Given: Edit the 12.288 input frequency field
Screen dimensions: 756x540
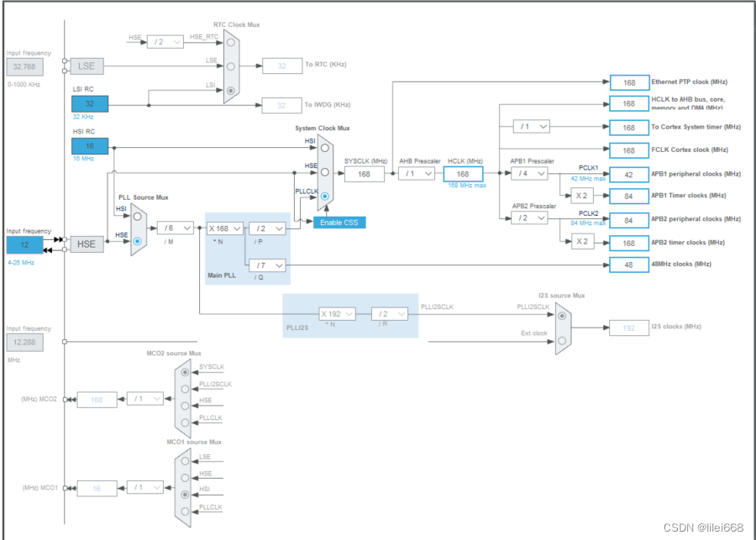Looking at the screenshot, I should [x=24, y=343].
